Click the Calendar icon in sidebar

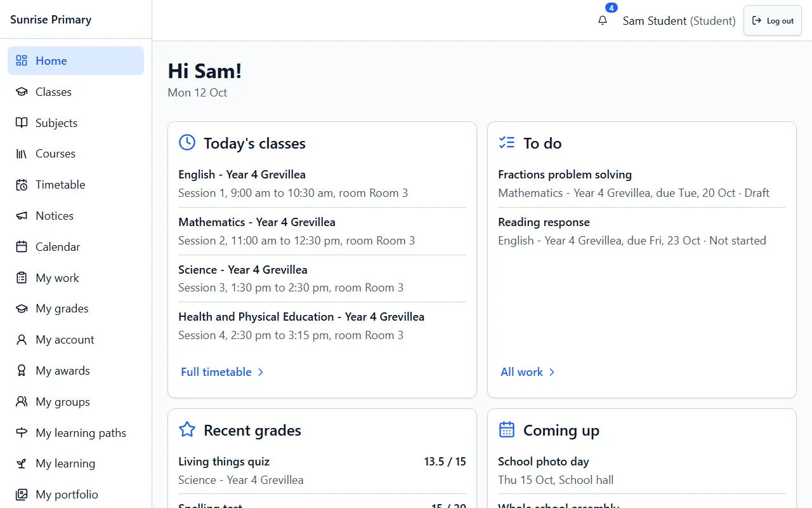click(x=22, y=247)
